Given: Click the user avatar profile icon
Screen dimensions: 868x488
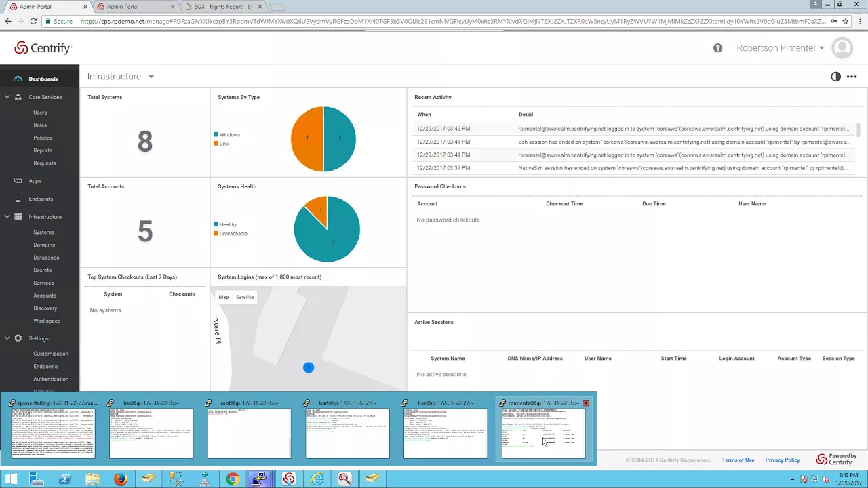Looking at the screenshot, I should click(x=842, y=48).
